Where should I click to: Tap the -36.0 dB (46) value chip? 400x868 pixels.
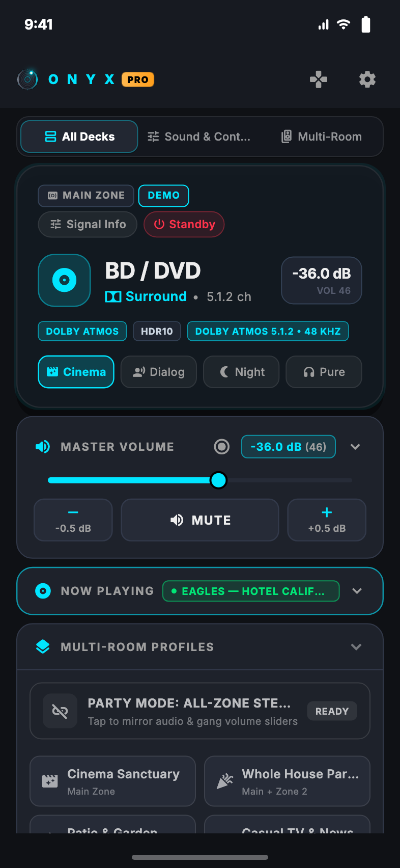pos(289,447)
